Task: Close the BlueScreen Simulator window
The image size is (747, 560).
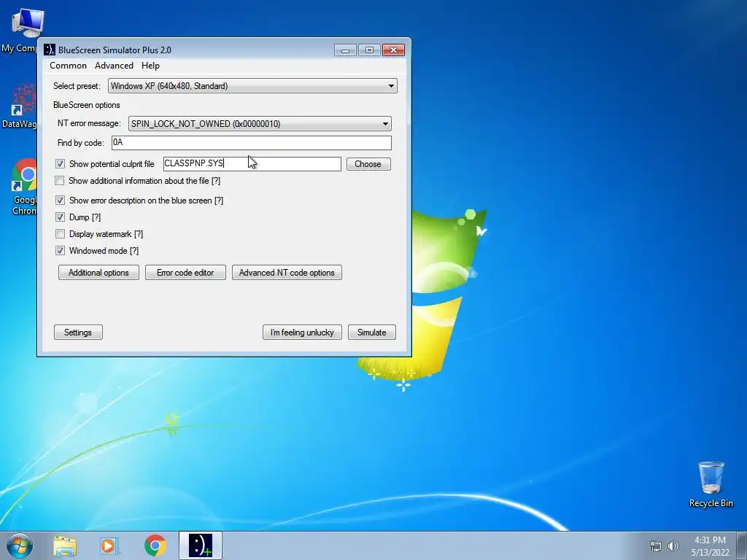Action: point(393,50)
